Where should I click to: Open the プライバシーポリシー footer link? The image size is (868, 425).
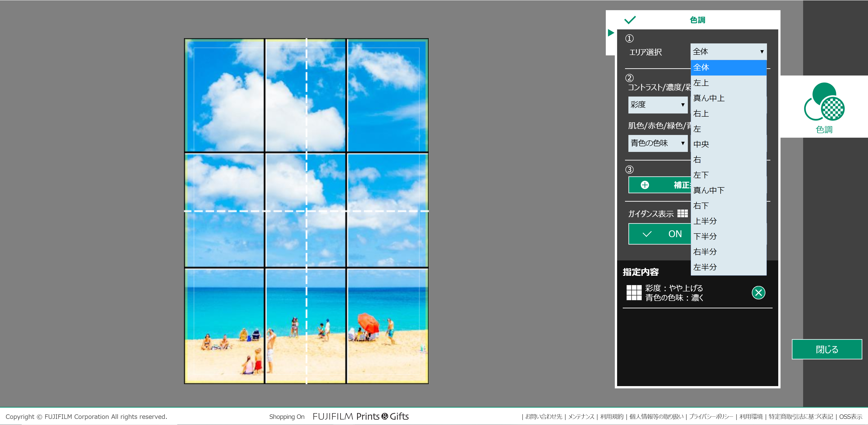click(x=711, y=417)
